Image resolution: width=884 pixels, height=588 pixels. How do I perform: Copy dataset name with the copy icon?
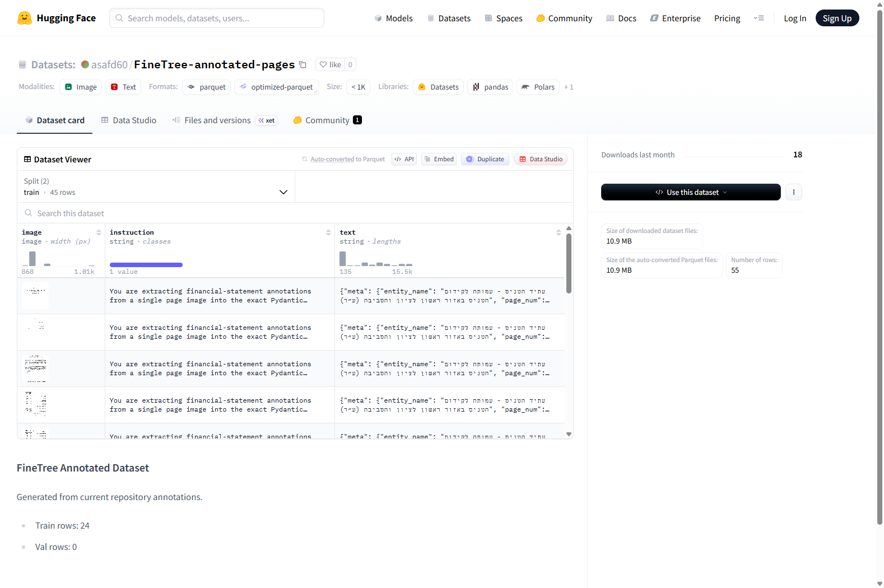[303, 64]
